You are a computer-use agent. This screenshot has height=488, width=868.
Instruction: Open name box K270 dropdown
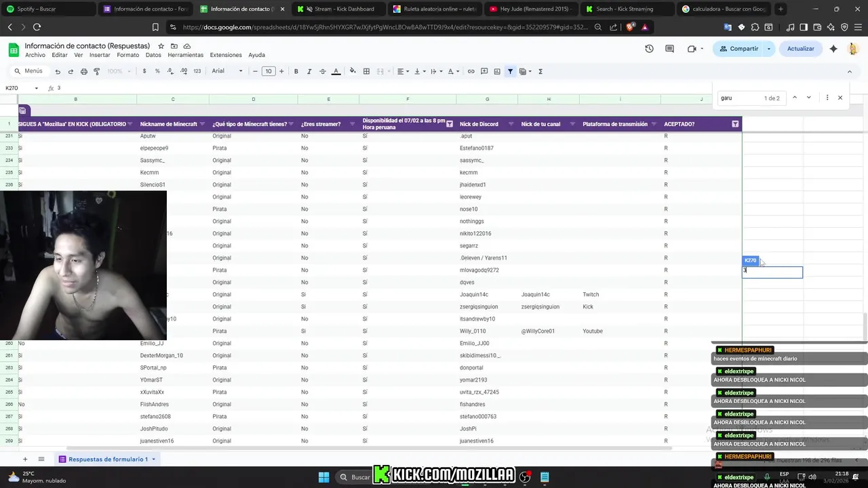pos(37,88)
